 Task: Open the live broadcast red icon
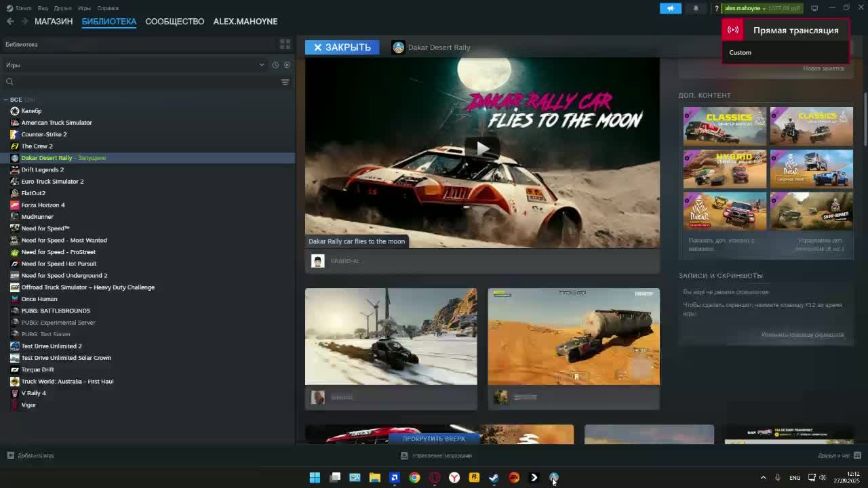coord(733,30)
